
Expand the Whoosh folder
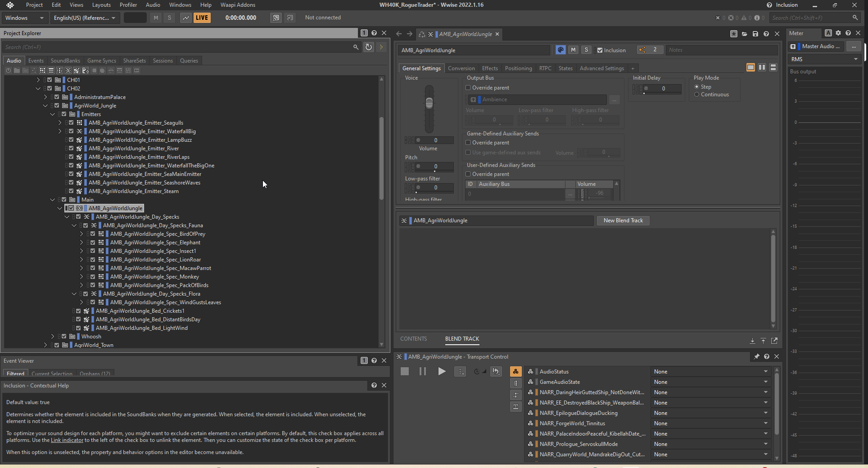pyautogui.click(x=53, y=336)
